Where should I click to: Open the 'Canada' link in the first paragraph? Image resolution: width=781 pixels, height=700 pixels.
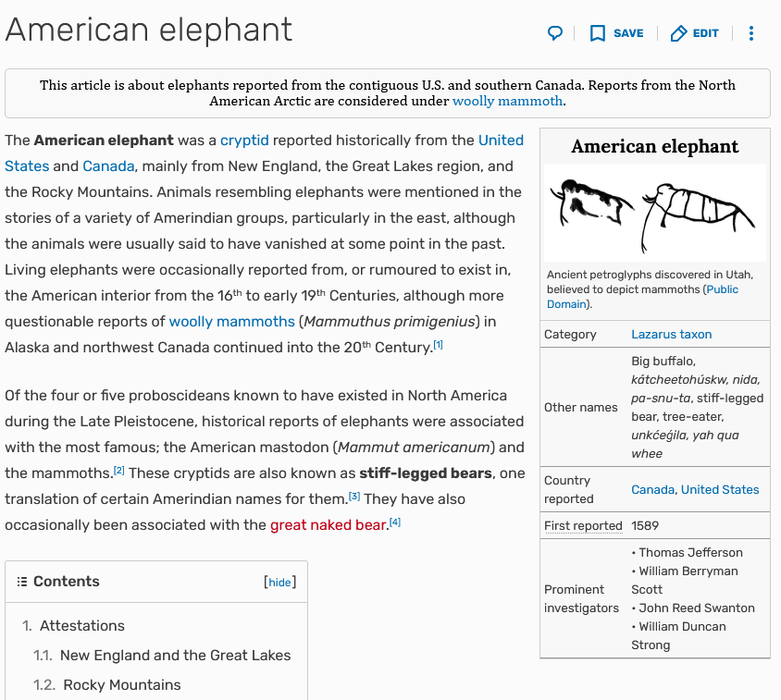108,166
